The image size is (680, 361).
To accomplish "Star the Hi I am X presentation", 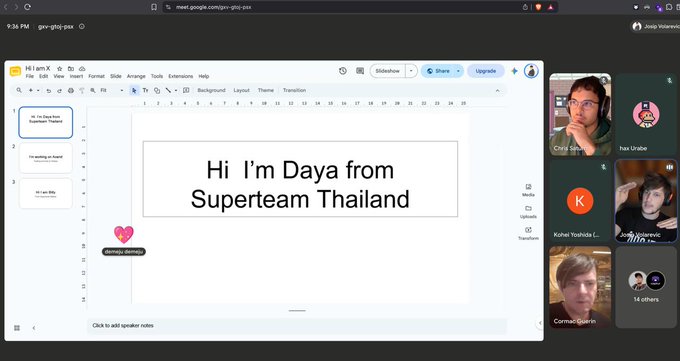I will tap(59, 69).
